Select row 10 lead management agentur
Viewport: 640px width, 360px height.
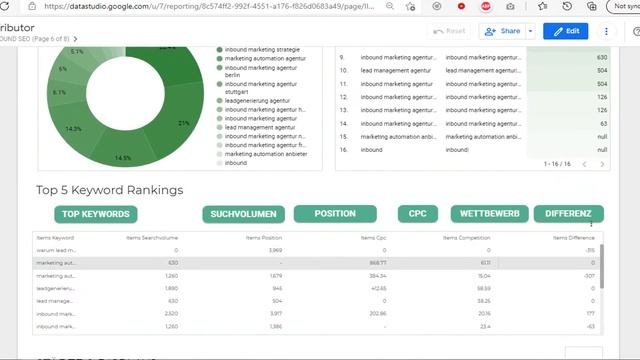473,70
